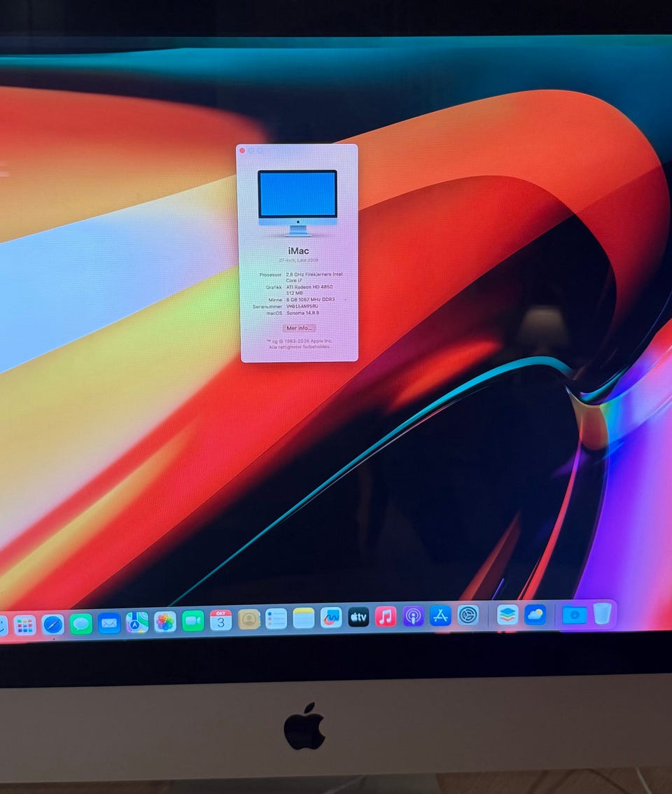Select the serial number value beside Serienummer
Screen dimensions: 672x794
tap(302, 307)
